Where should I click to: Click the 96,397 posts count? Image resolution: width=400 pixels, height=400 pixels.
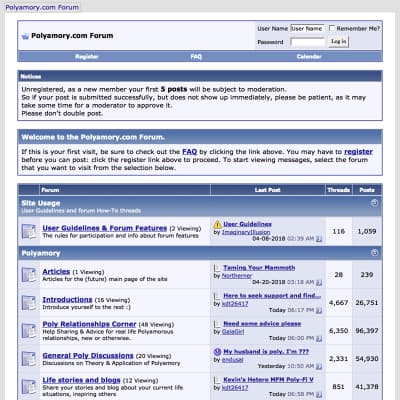[x=367, y=331]
